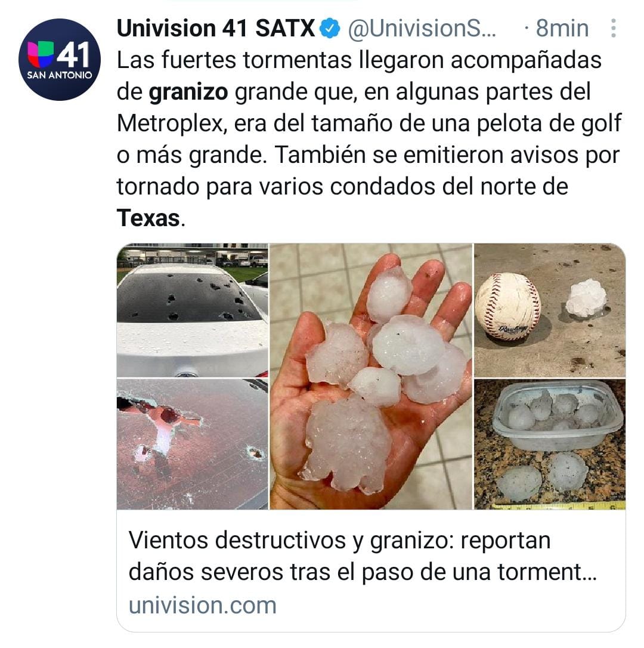This screenshot has height=648, width=644.
Task: Open photo of hand holding hailstones
Action: pyautogui.click(x=371, y=377)
